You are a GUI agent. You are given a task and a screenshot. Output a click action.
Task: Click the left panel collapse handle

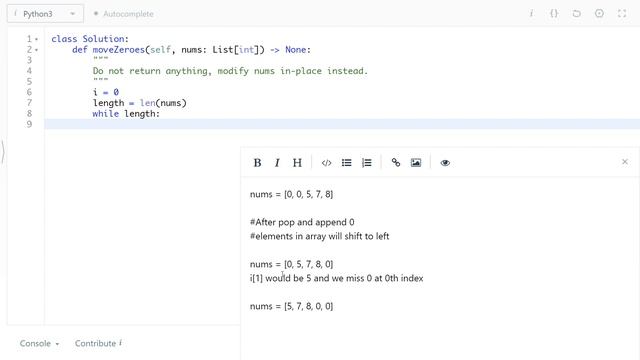[3, 152]
